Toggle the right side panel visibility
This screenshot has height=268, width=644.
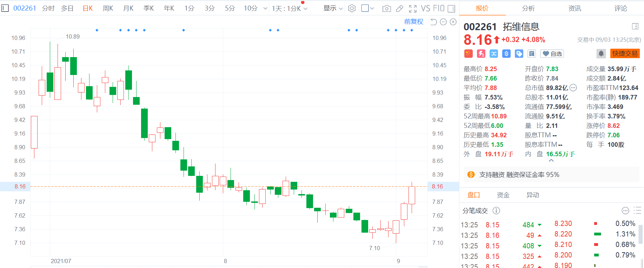coord(451,8)
